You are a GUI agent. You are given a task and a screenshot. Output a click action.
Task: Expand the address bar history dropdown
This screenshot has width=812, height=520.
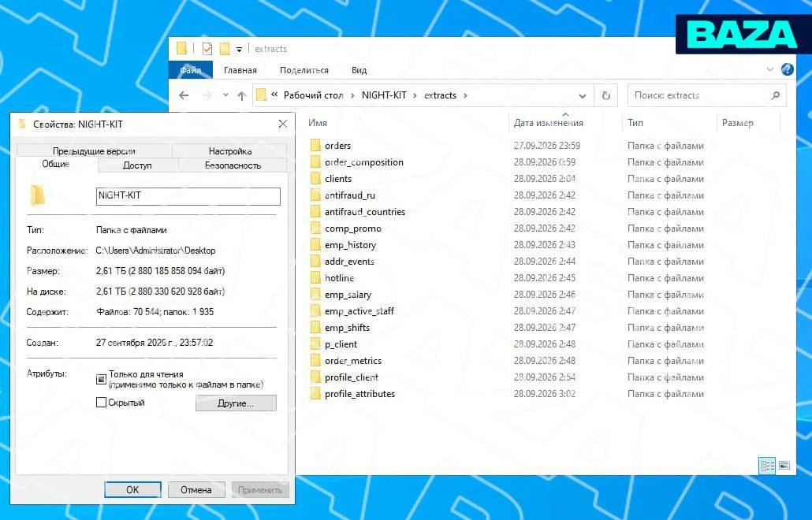582,95
